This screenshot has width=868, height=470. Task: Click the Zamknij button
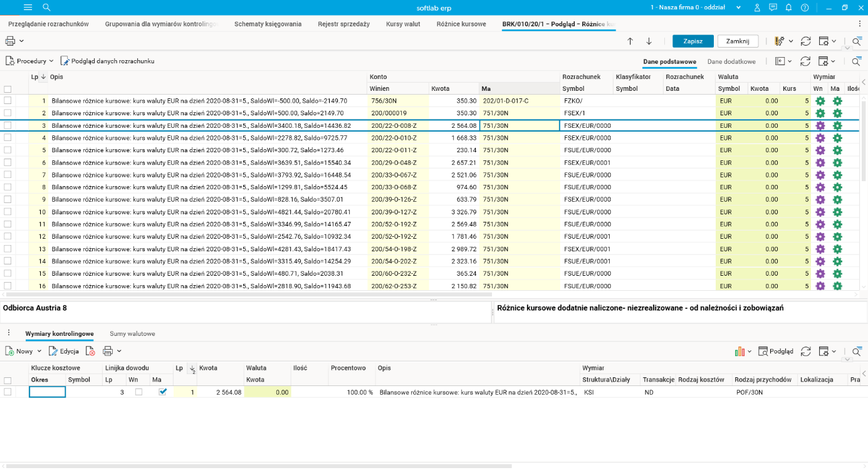point(737,41)
